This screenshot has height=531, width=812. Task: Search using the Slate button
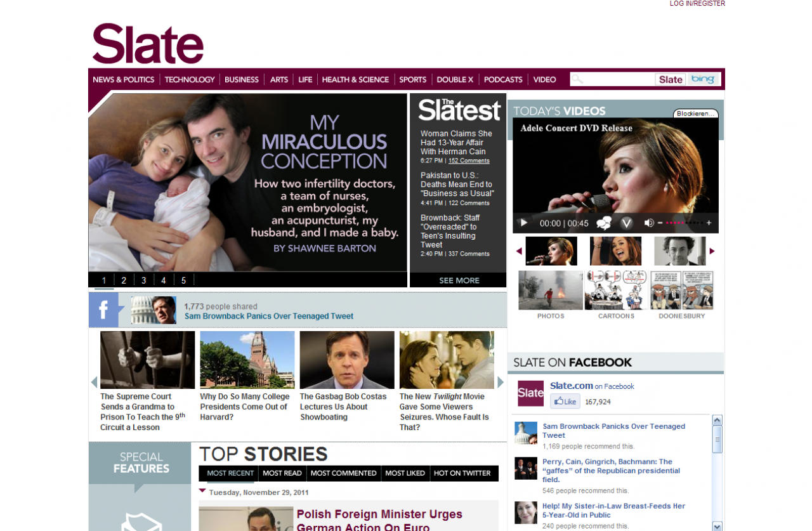(671, 79)
